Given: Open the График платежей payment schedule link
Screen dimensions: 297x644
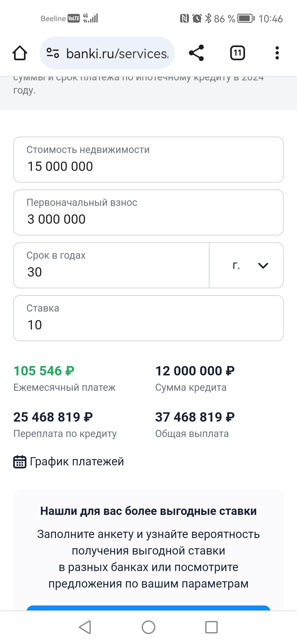Looking at the screenshot, I should (x=77, y=462).
